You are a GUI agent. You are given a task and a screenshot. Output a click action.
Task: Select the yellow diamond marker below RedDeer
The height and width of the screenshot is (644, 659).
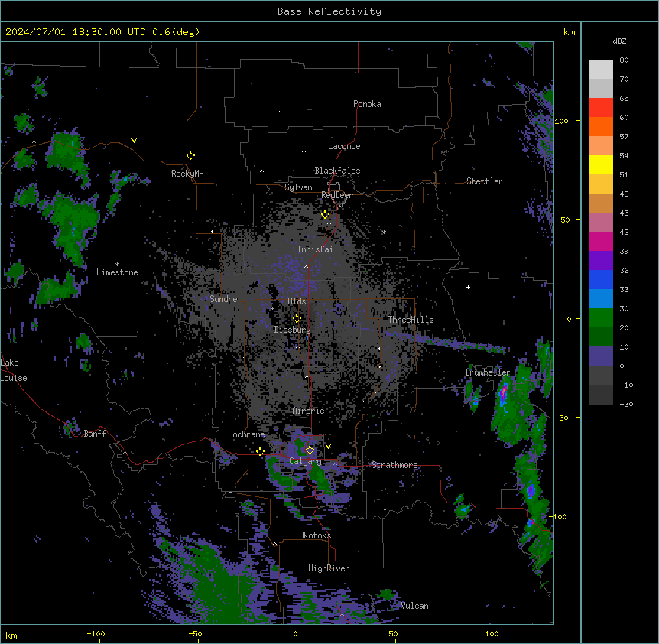click(325, 215)
